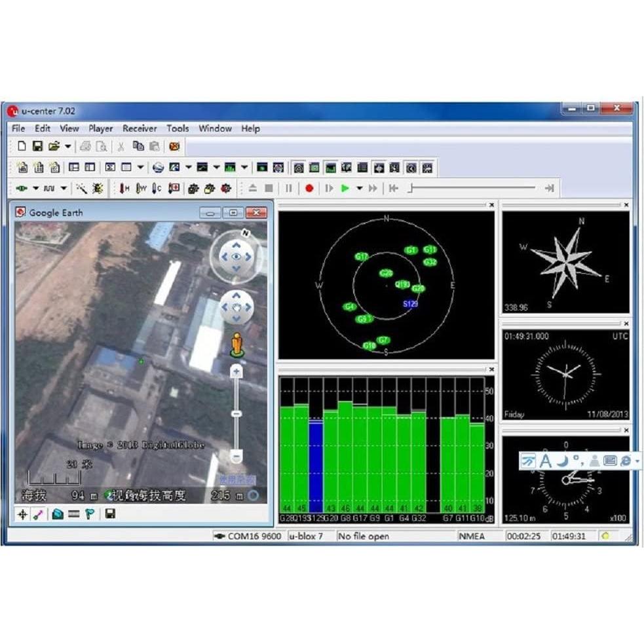Click the zoom in plus button on map
The height and width of the screenshot is (644, 644).
[x=237, y=371]
